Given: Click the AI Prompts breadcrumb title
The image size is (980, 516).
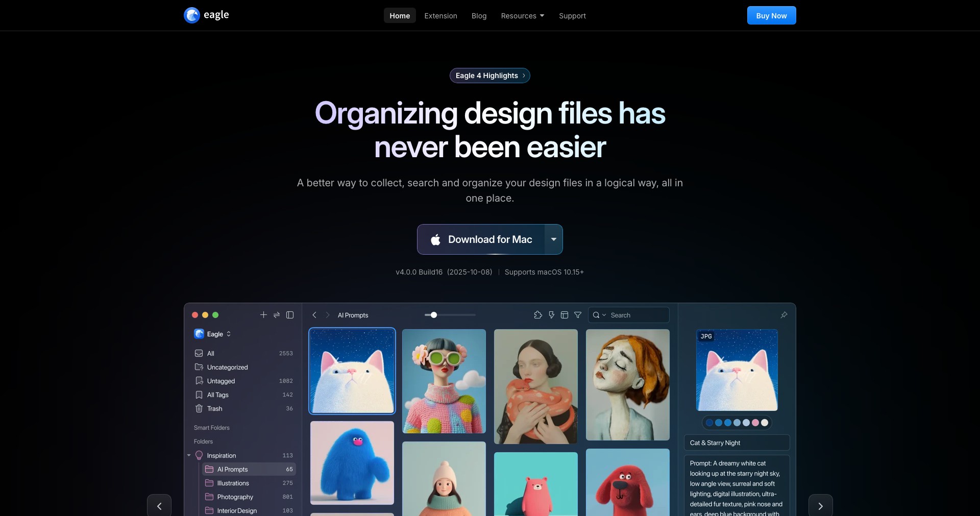Looking at the screenshot, I should tap(353, 315).
